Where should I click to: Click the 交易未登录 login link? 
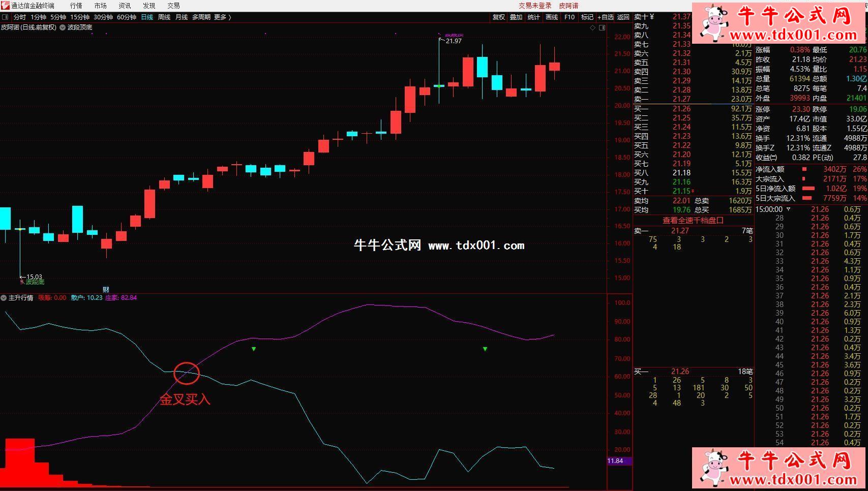pos(535,6)
